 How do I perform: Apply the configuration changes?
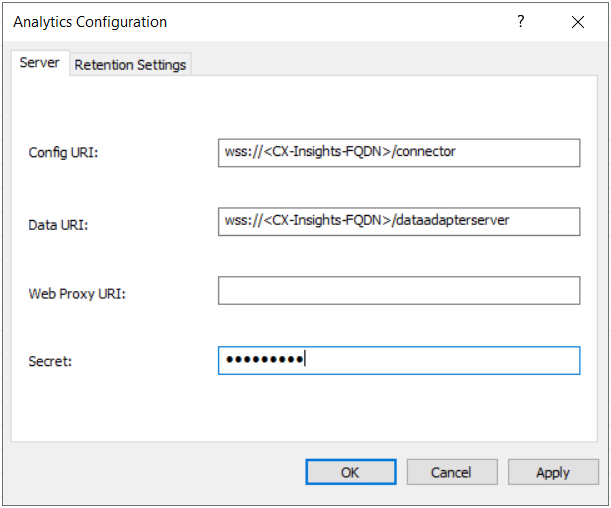point(552,472)
